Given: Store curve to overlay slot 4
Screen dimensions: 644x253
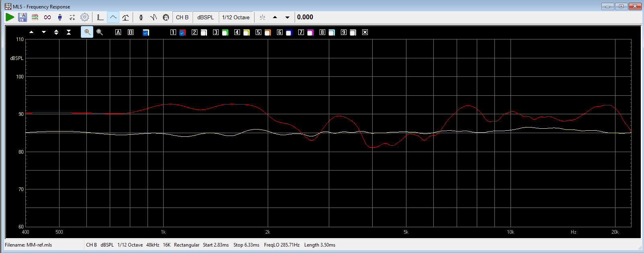Looking at the screenshot, I should 237,32.
